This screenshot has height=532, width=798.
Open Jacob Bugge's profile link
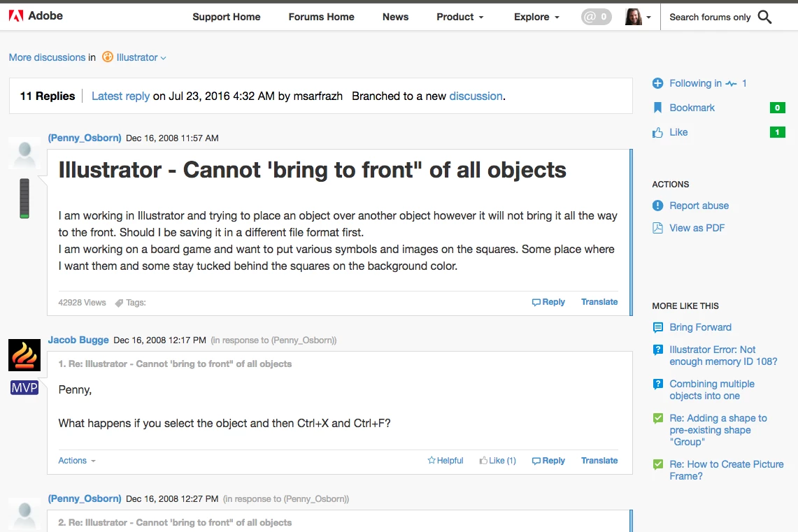tap(78, 340)
